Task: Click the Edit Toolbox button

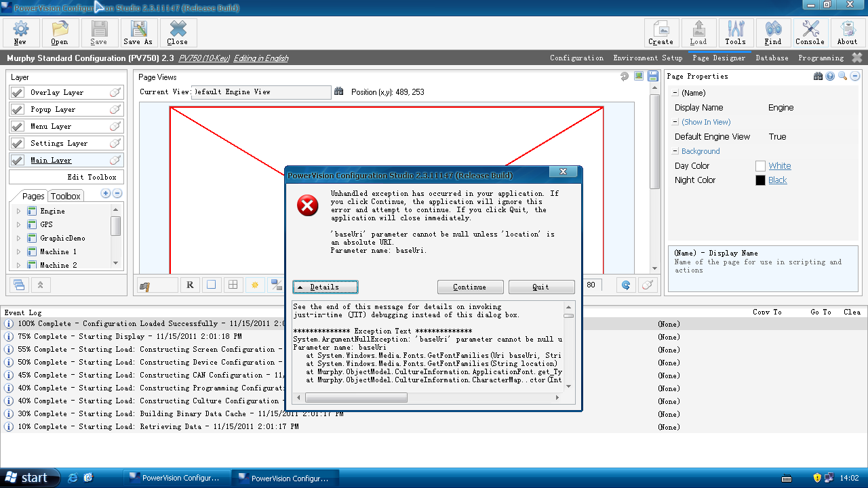Action: [66, 177]
